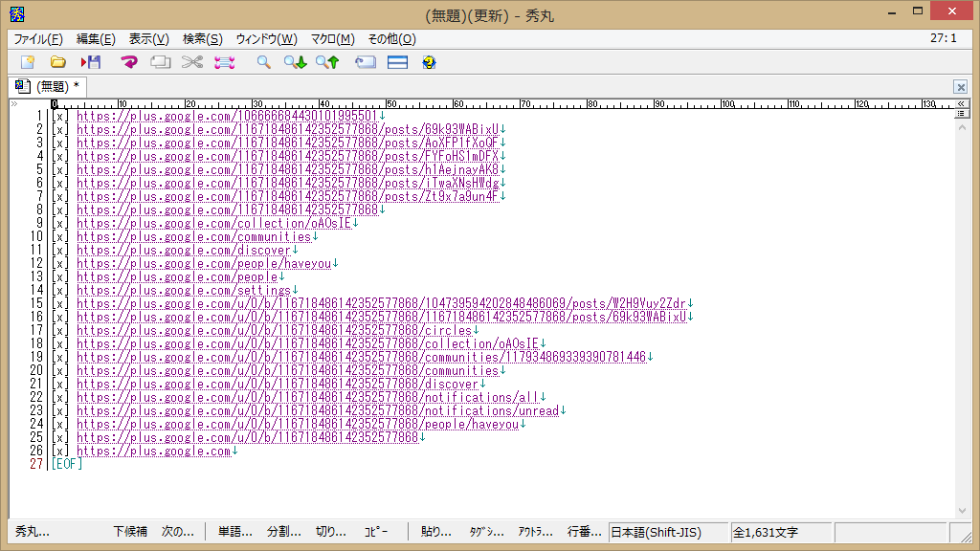The width and height of the screenshot is (980, 551).
Task: Click the split window toolbar icon
Action: click(397, 62)
